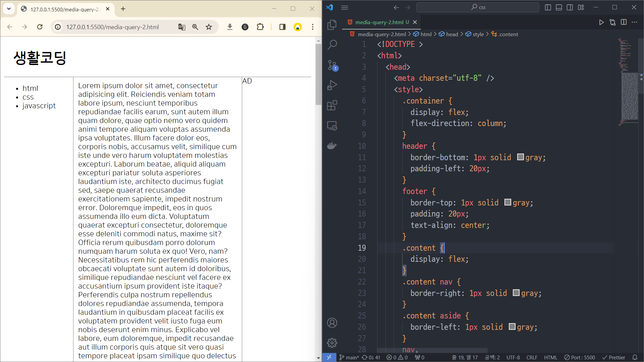This screenshot has width=644, height=362.
Task: Open the Extensions view
Action: (x=332, y=105)
